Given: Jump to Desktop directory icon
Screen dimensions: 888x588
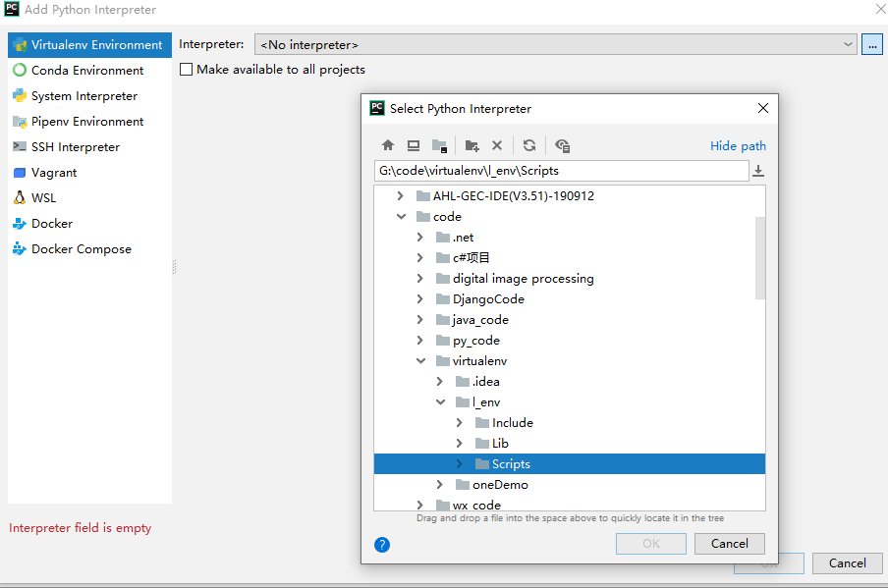Looking at the screenshot, I should pos(414,145).
